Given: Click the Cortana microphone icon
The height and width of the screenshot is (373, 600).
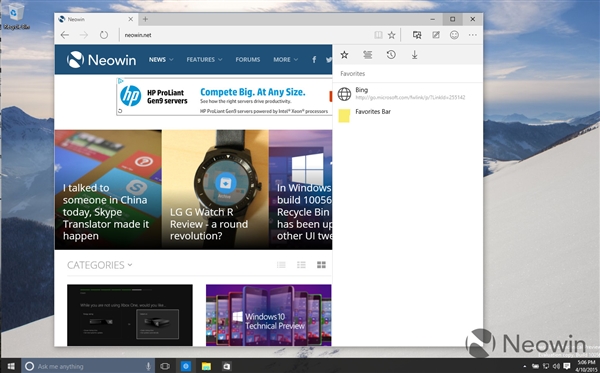Looking at the screenshot, I should (x=148, y=366).
